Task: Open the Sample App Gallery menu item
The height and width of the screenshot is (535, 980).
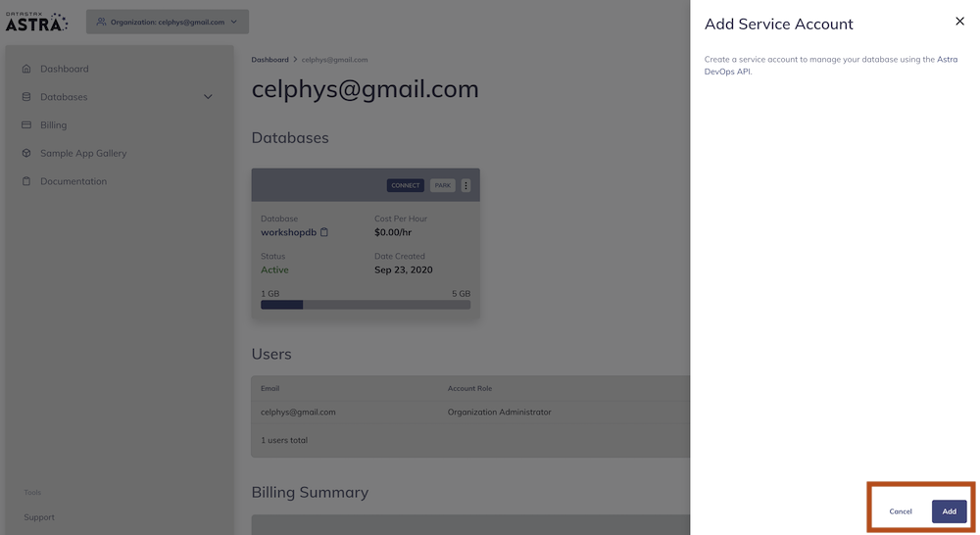Action: pyautogui.click(x=83, y=154)
